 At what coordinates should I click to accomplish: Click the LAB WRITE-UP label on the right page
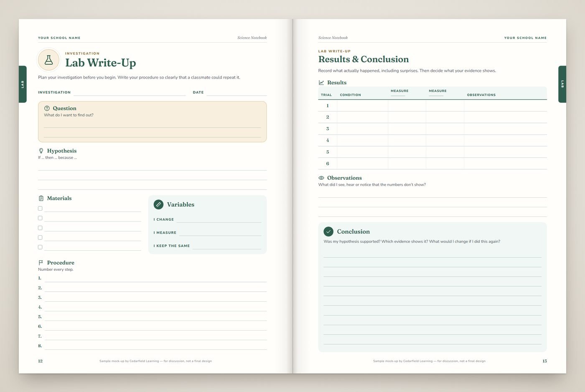[x=334, y=51]
